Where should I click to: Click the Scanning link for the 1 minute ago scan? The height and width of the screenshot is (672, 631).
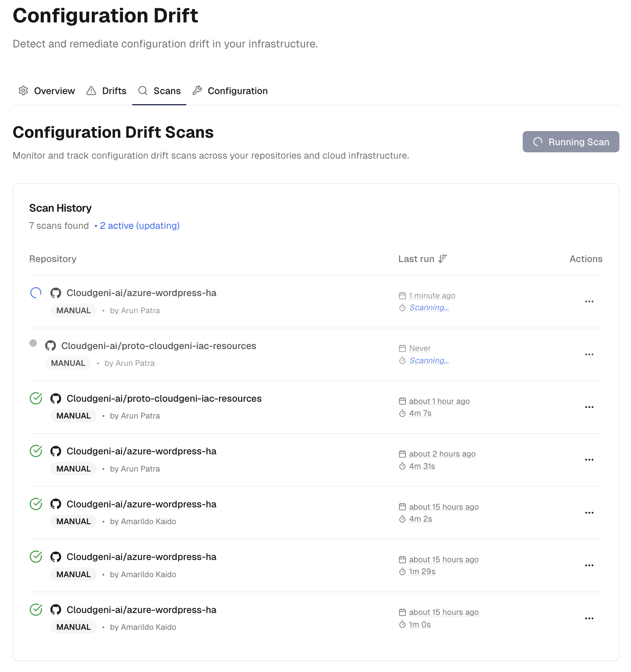429,308
